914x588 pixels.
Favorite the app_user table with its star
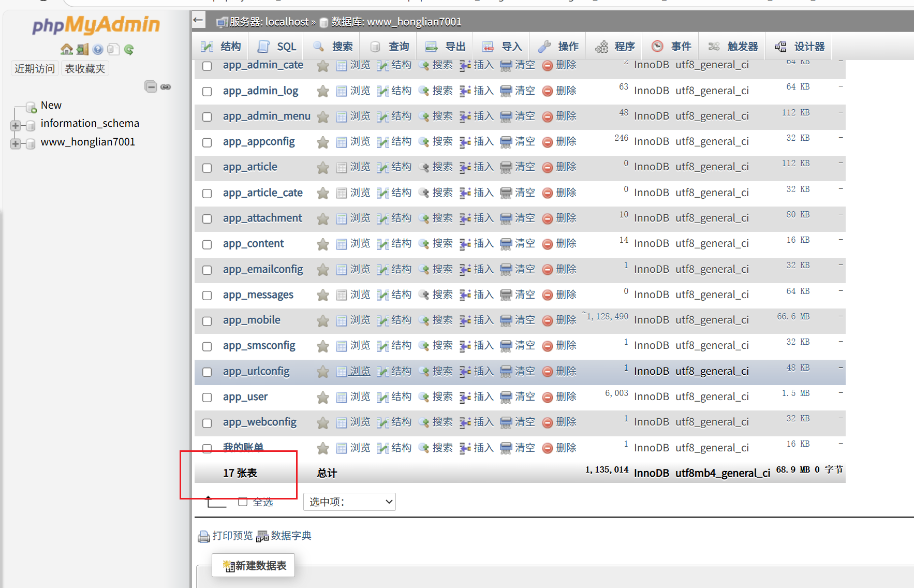pyautogui.click(x=323, y=398)
